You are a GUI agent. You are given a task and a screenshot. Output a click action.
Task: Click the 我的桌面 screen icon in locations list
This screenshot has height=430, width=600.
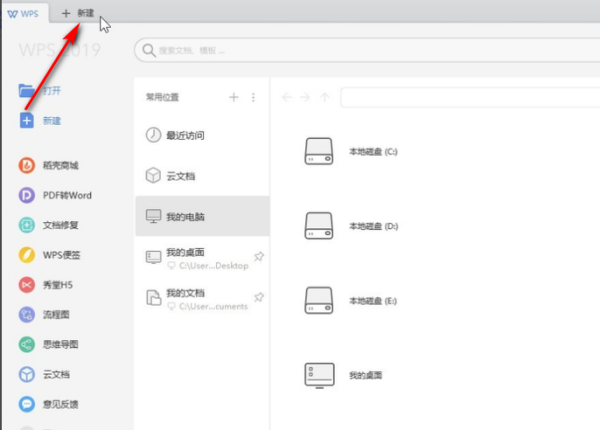click(153, 257)
